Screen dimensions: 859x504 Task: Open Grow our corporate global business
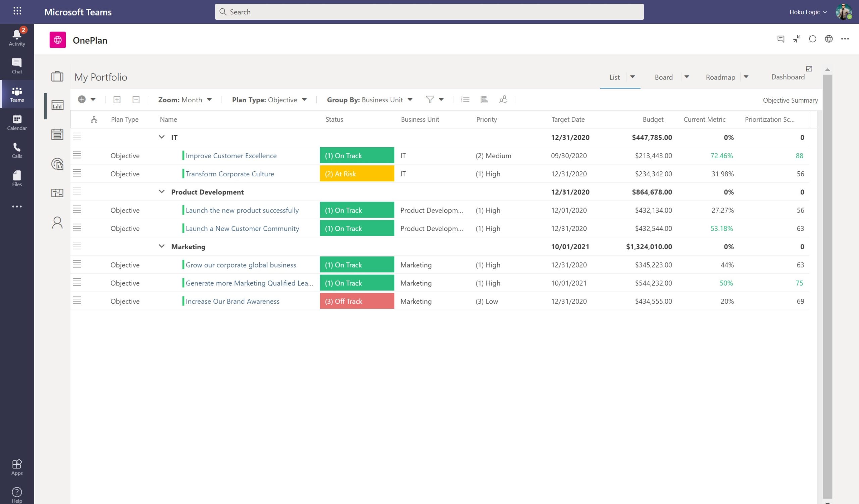coord(241,265)
